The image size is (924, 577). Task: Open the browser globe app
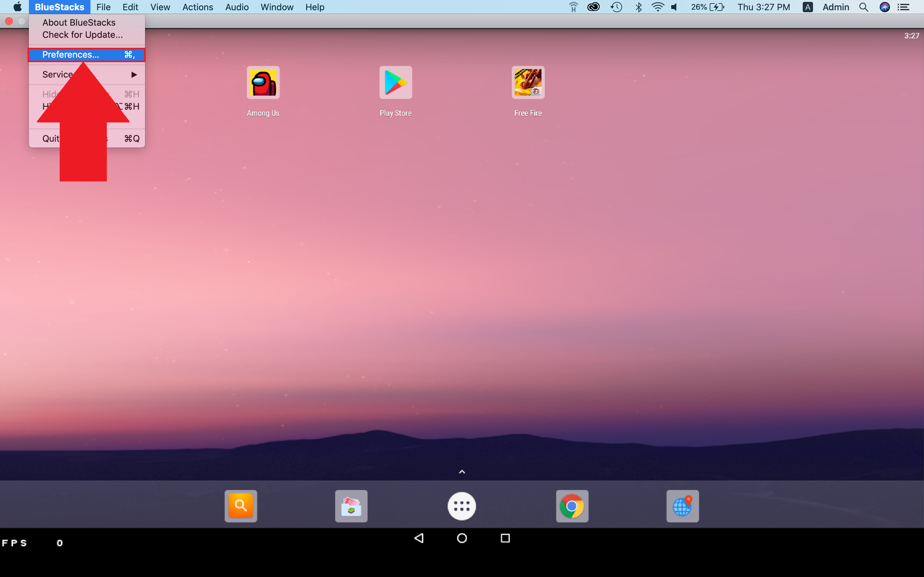tap(682, 506)
